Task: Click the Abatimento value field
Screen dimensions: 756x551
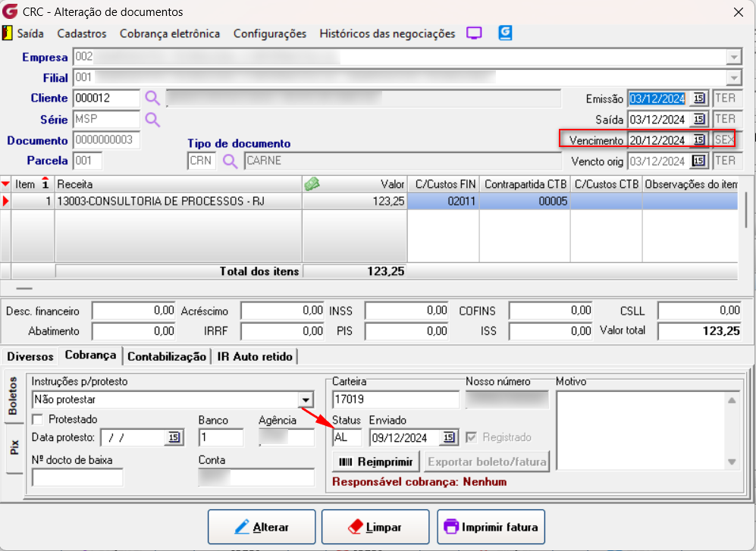Action: click(x=134, y=331)
